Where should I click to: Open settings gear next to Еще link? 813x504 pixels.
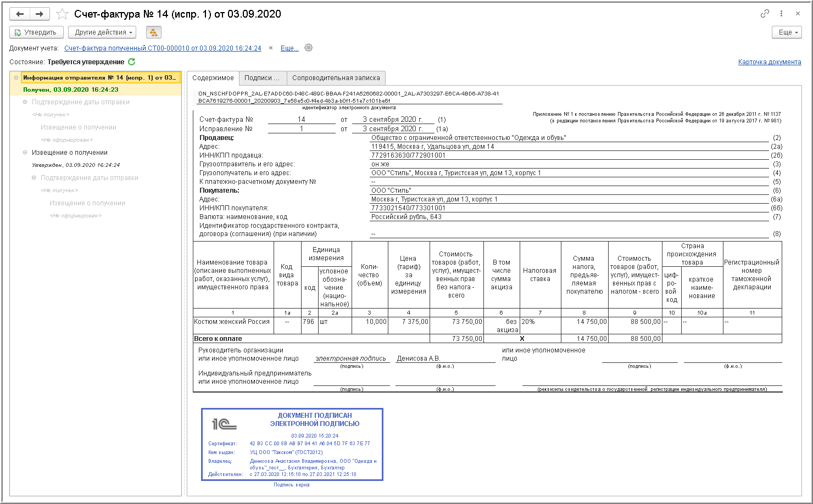point(309,48)
